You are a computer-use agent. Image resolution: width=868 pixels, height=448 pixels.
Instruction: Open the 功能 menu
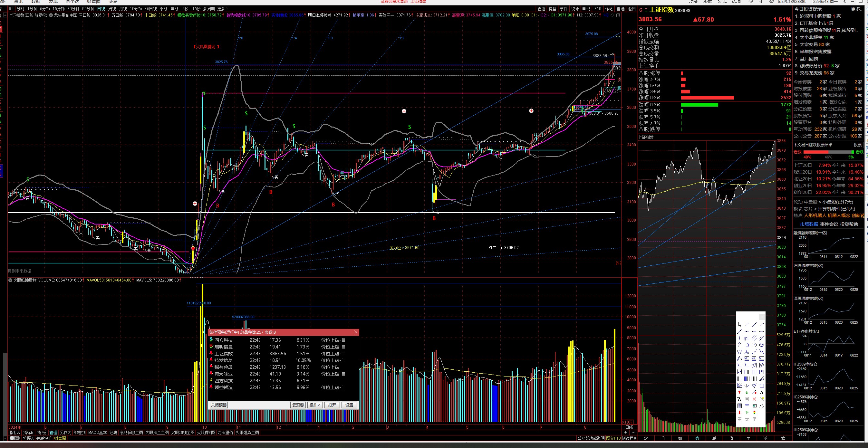(694, 2)
